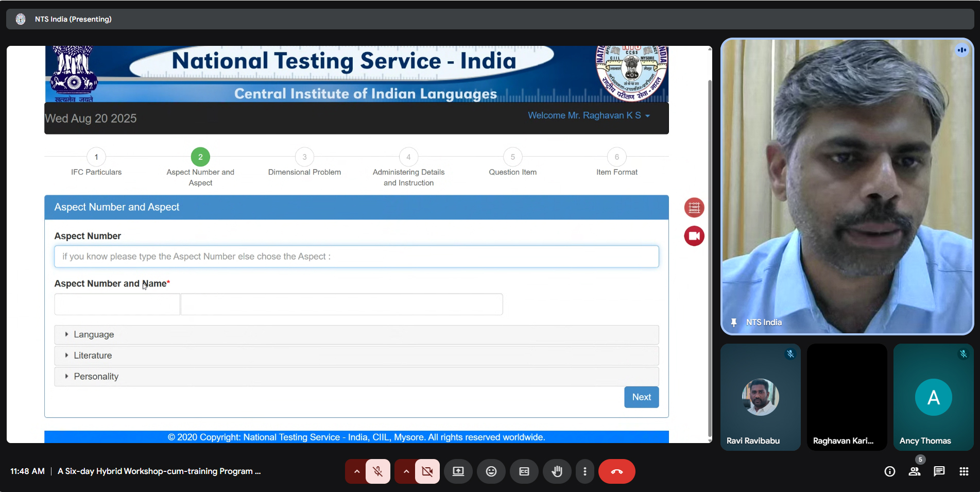Image resolution: width=980 pixels, height=492 pixels.
Task: Turn on closed captions
Action: coord(524,471)
